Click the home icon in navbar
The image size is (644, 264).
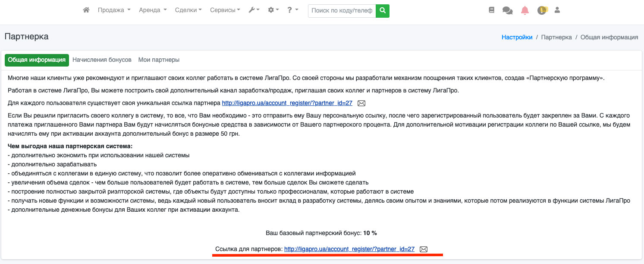tap(86, 10)
